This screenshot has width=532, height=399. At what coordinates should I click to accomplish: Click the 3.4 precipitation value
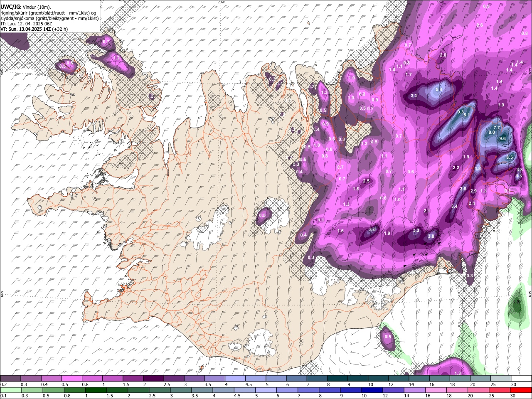point(454,206)
